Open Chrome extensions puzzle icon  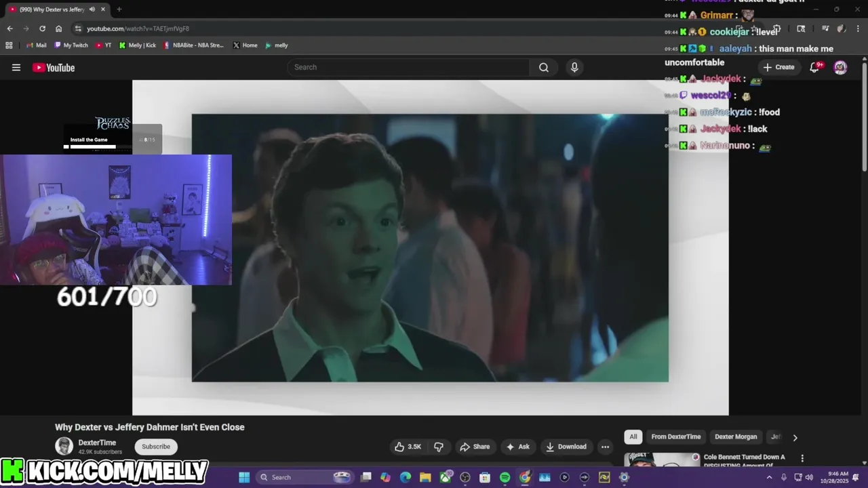pyautogui.click(x=776, y=28)
